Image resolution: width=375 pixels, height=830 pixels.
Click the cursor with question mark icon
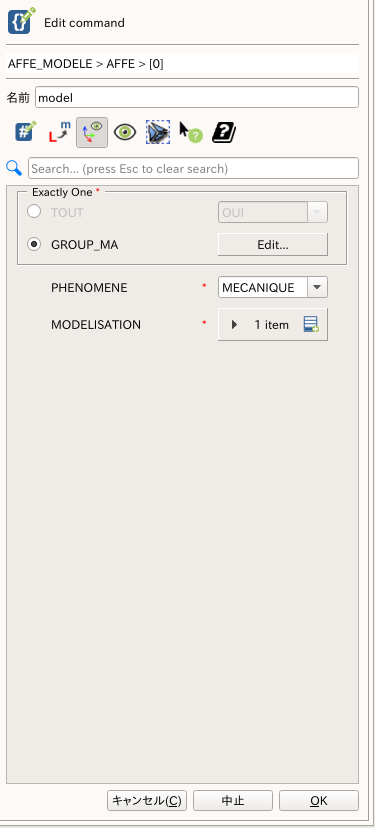coord(191,132)
